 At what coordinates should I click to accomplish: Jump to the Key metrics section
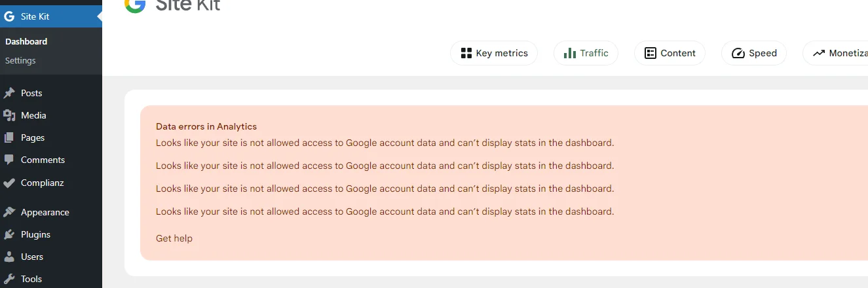pos(494,53)
